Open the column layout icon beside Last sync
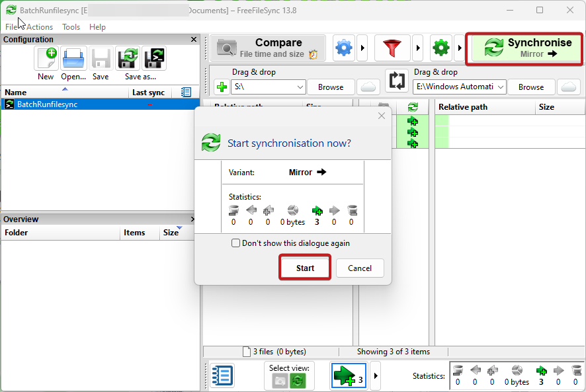The height and width of the screenshot is (392, 586). (x=186, y=92)
